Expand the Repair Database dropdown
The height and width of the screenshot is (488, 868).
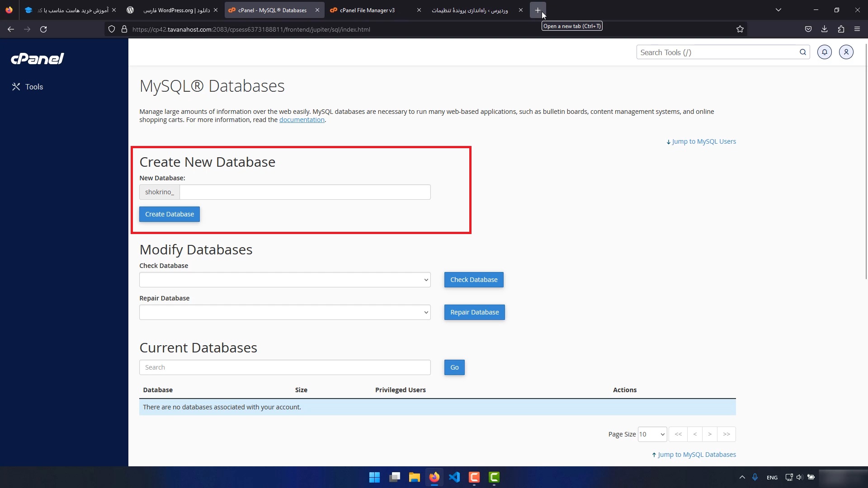(x=285, y=312)
